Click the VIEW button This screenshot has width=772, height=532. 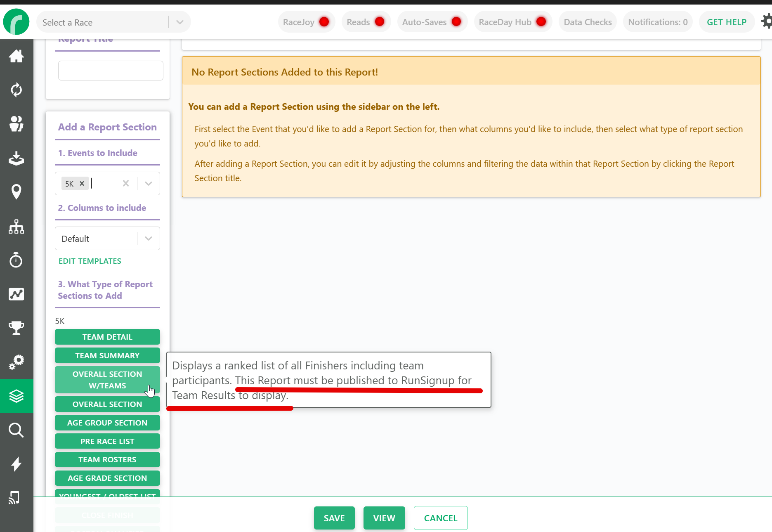point(384,518)
